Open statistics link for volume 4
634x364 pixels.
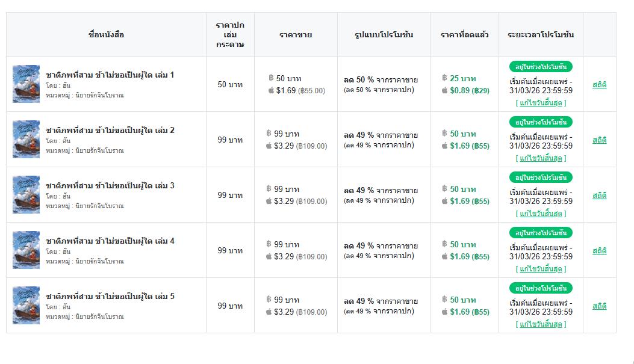pos(599,250)
